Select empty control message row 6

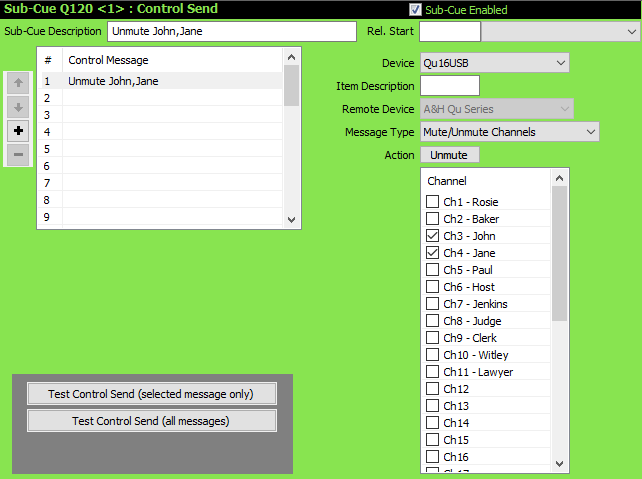pyautogui.click(x=162, y=166)
